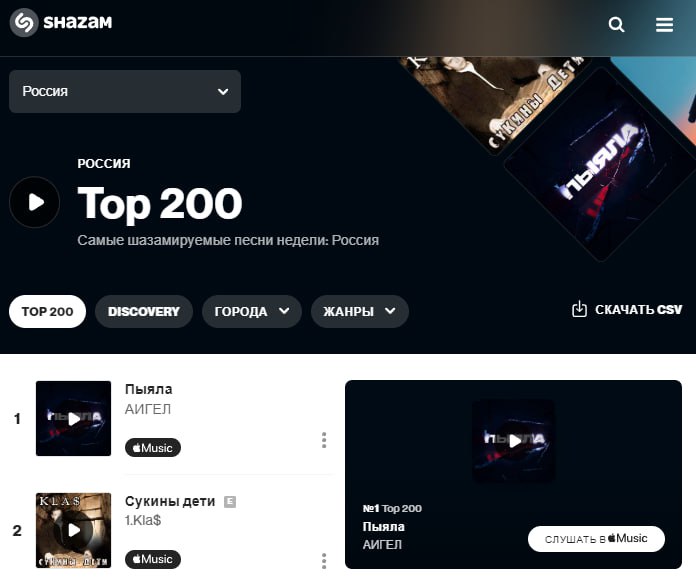The height and width of the screenshot is (581, 696).
Task: Select the TOP 200 tab
Action: [x=47, y=312]
